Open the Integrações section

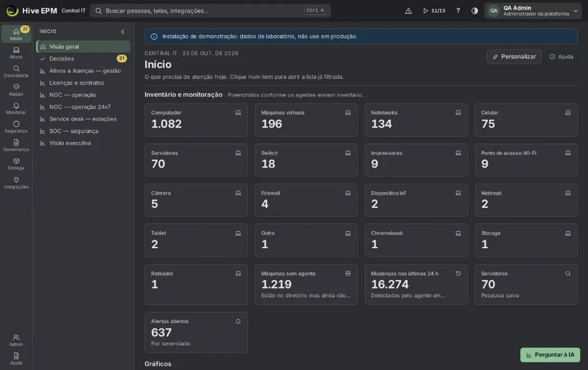click(x=16, y=182)
